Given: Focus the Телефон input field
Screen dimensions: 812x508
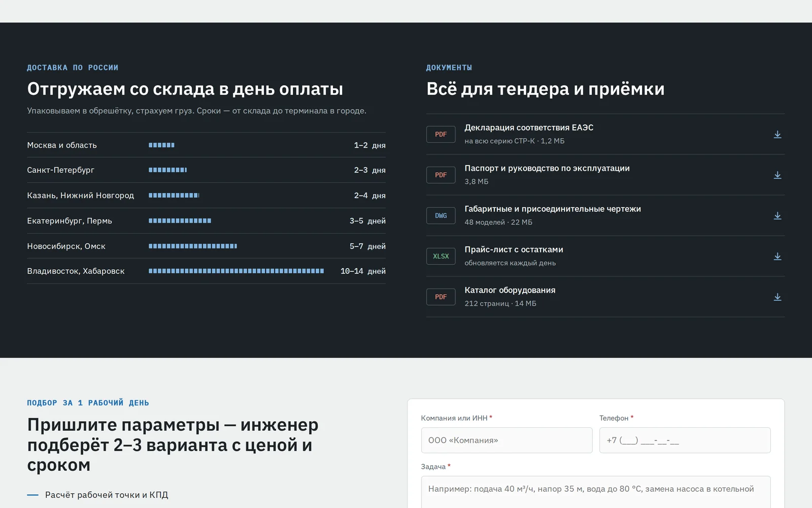Looking at the screenshot, I should [685, 440].
